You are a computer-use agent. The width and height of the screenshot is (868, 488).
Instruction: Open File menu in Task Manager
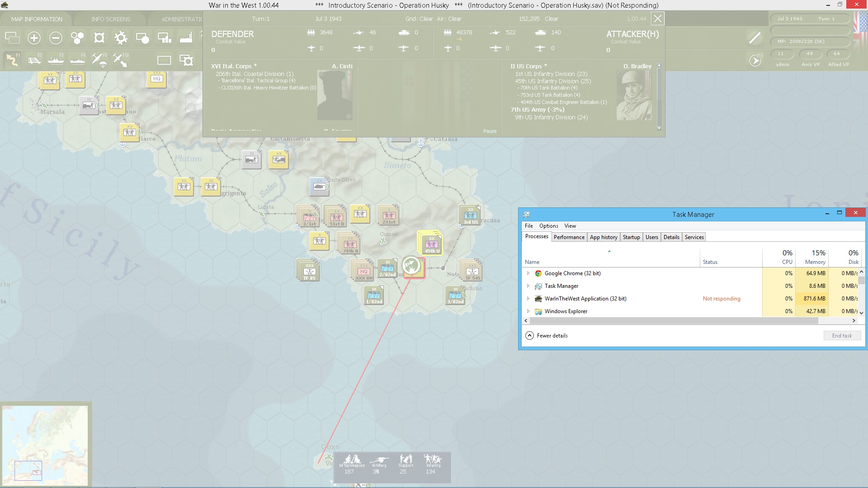click(x=528, y=226)
